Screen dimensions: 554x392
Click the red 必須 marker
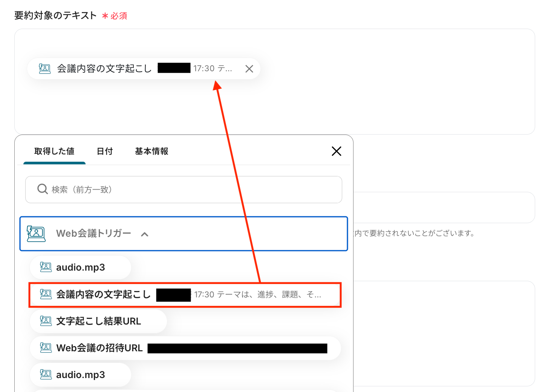pyautogui.click(x=115, y=16)
